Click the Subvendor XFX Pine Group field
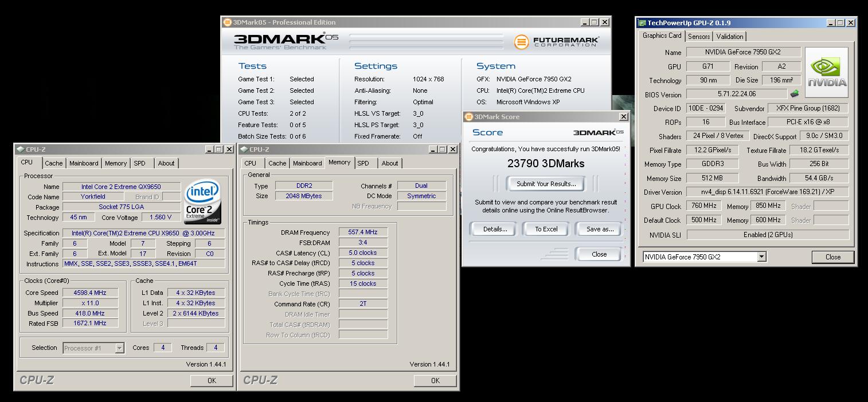Screen dimensions: 868x402 (x=808, y=108)
